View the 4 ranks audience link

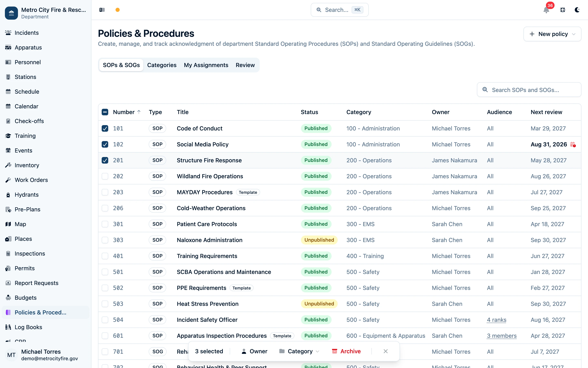(x=496, y=320)
